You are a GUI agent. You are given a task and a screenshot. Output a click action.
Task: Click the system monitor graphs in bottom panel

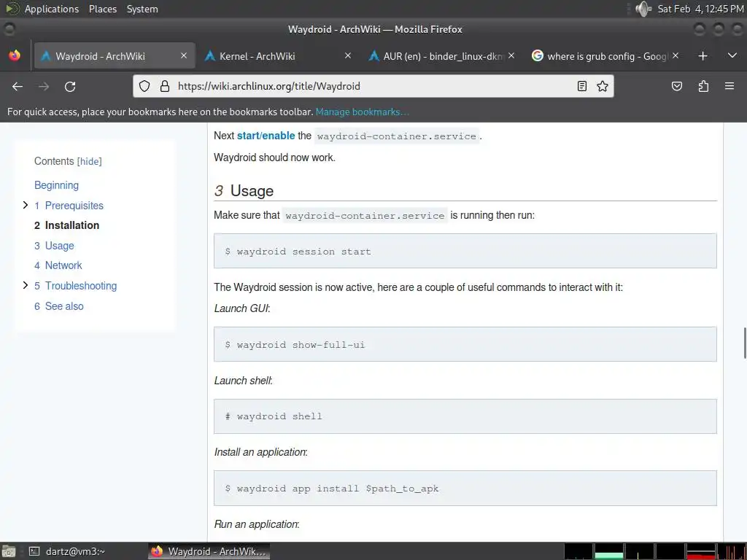pos(654,551)
